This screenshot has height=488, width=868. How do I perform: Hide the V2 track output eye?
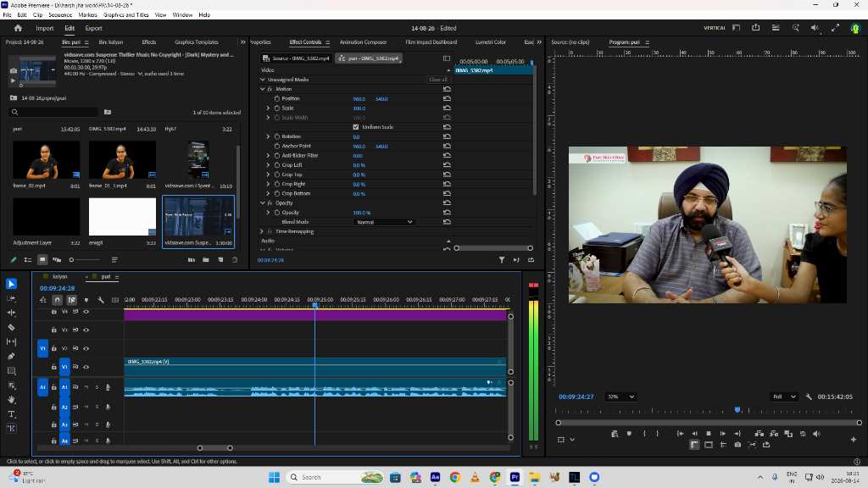pos(86,348)
